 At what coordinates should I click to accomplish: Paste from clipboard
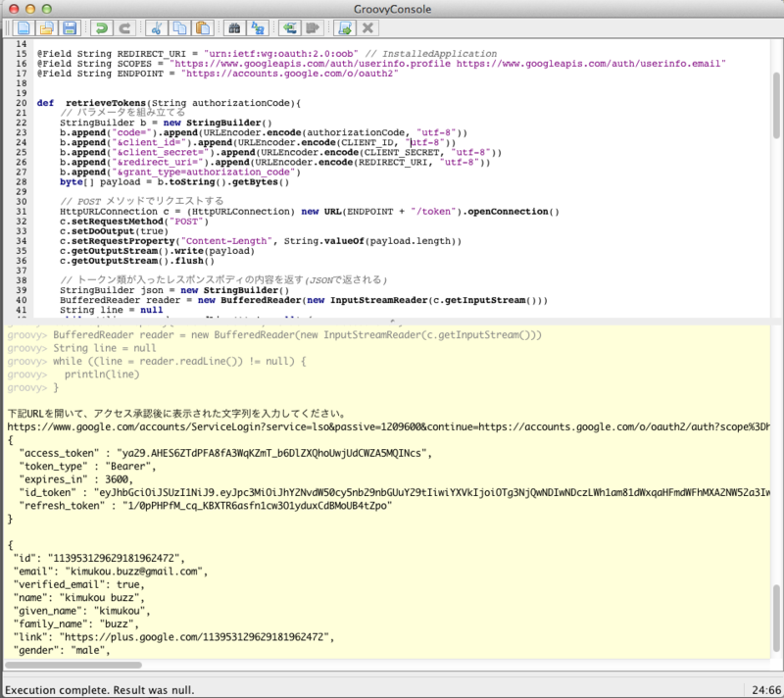203,28
